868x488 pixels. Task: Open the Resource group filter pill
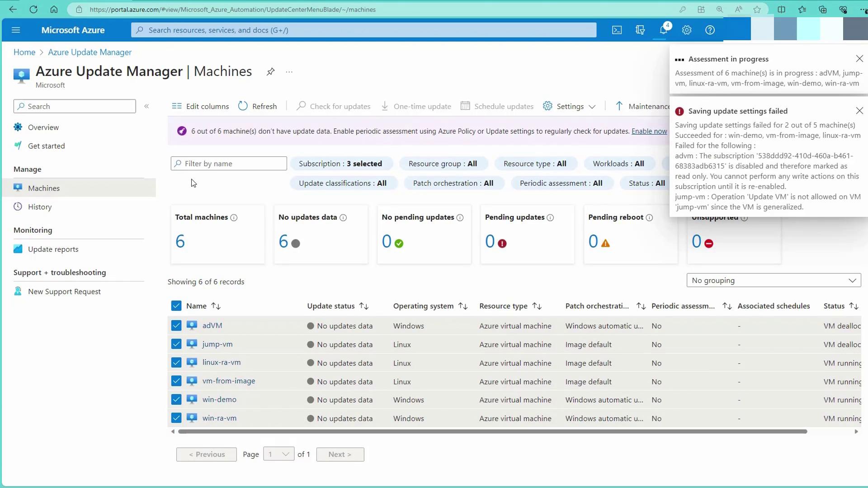(x=443, y=164)
